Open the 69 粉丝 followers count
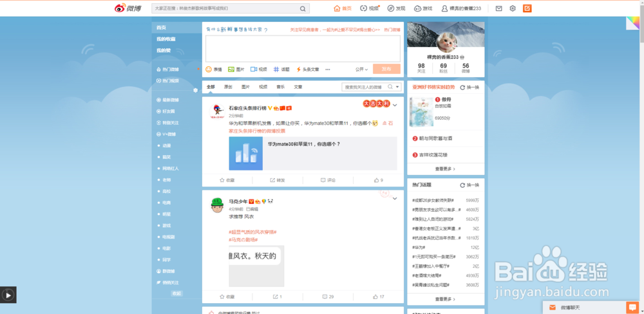The image size is (644, 314). coord(444,68)
